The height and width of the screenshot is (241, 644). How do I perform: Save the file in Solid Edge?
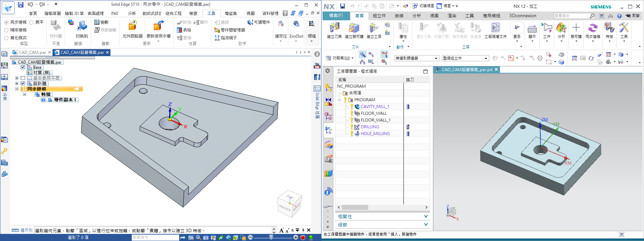click(21, 4)
